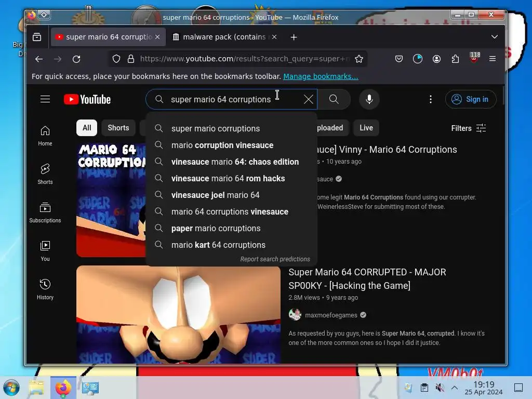Image resolution: width=532 pixels, height=399 pixels.
Task: Choose suggestion mario kart 64 corruptions
Action: tap(231, 245)
